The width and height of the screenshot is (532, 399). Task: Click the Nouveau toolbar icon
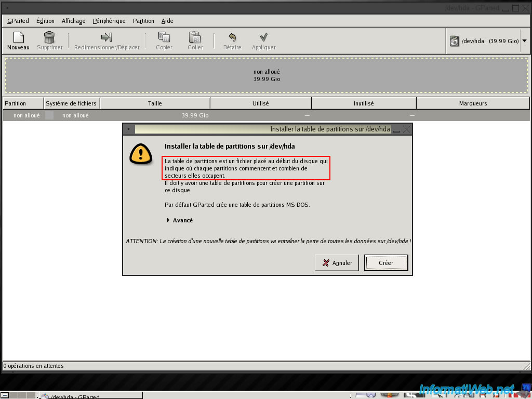pyautogui.click(x=19, y=37)
